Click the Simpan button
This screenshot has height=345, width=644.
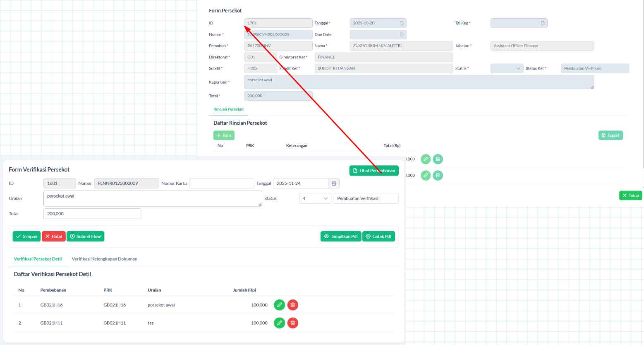26,236
